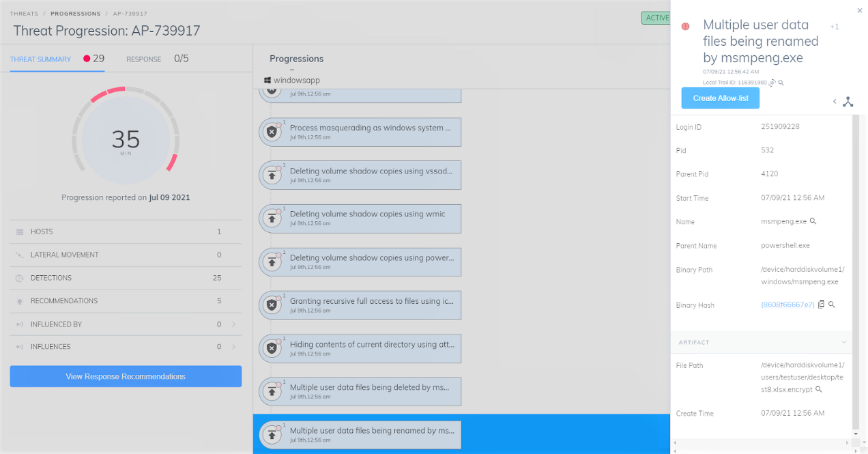Click the magnifier icon beside Local Trail ID
Screen dimensions: 868x454
[x=781, y=83]
